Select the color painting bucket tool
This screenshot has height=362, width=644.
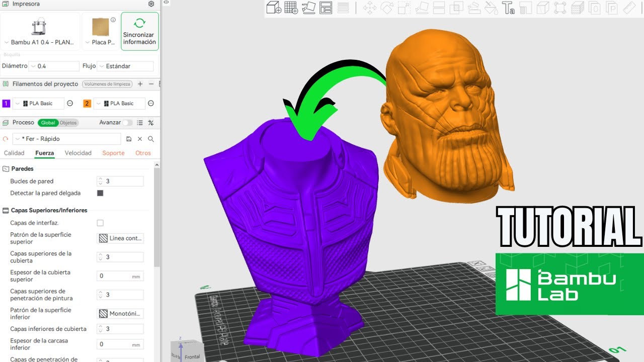(491, 8)
